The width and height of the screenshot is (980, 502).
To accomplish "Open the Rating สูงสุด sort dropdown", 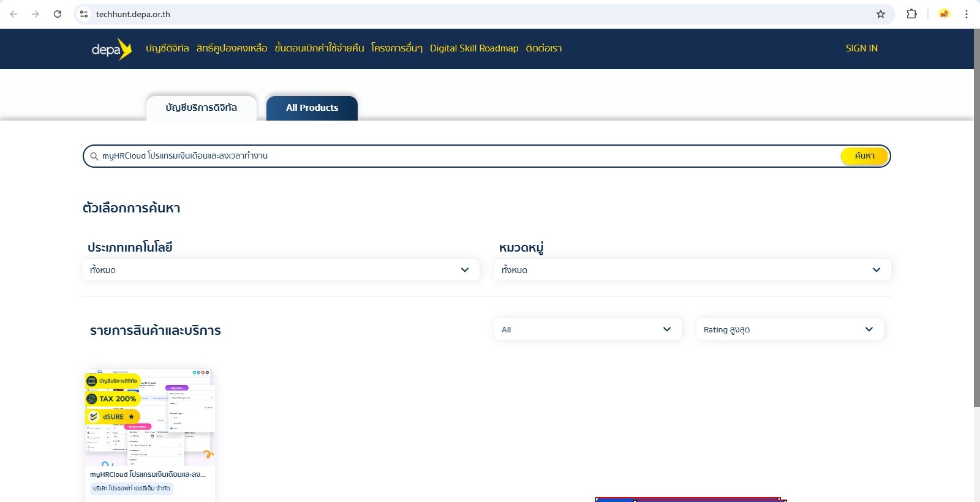I will coord(790,329).
